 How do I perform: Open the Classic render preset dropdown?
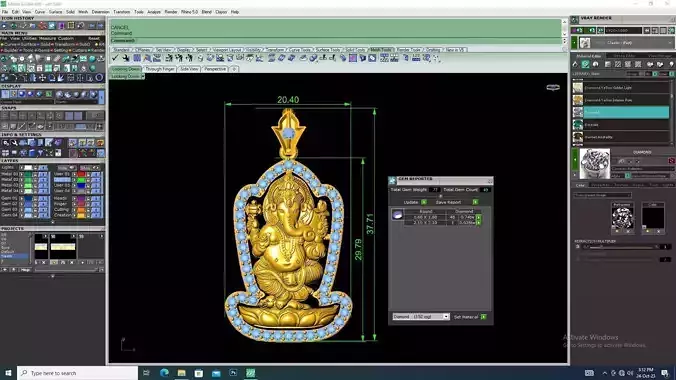pos(627,43)
